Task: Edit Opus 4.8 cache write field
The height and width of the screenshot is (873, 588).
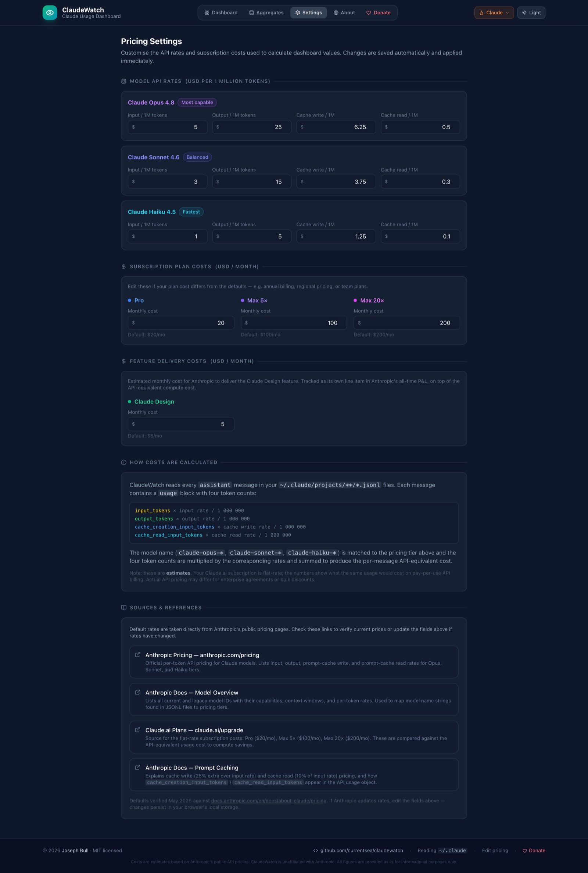Action: [x=336, y=127]
